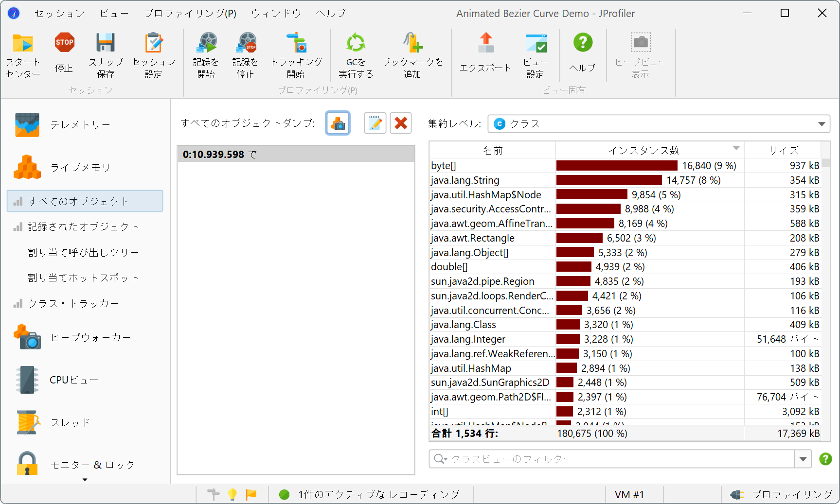Click the 記録を開始 recording icon
The image size is (840, 504).
(x=206, y=55)
